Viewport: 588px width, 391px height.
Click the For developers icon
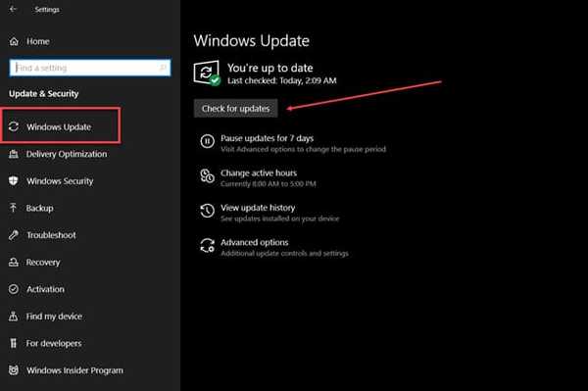[x=14, y=343]
